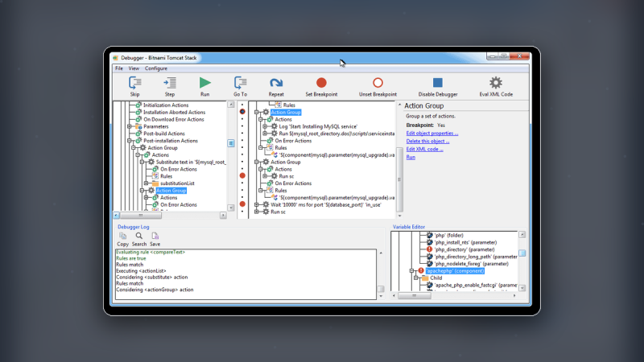
Task: Select 'php_directory_long_path' parameter row
Action: pyautogui.click(x=476, y=257)
